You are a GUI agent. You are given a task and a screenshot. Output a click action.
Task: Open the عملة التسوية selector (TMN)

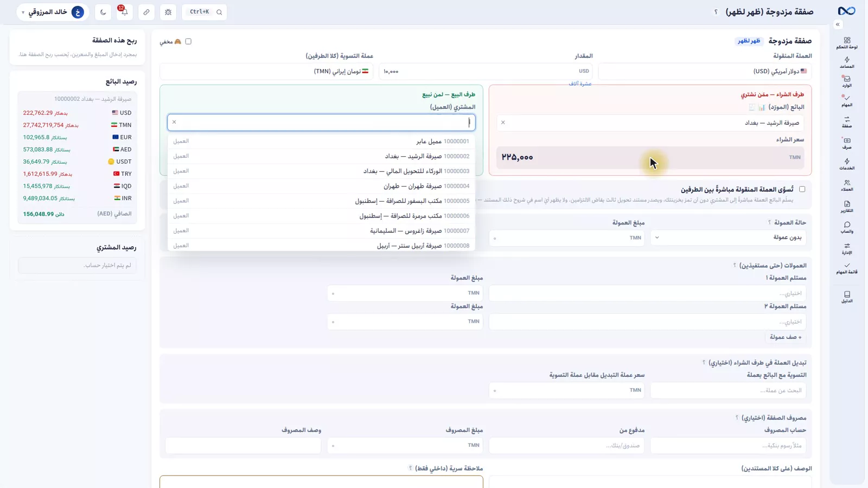[266, 71]
